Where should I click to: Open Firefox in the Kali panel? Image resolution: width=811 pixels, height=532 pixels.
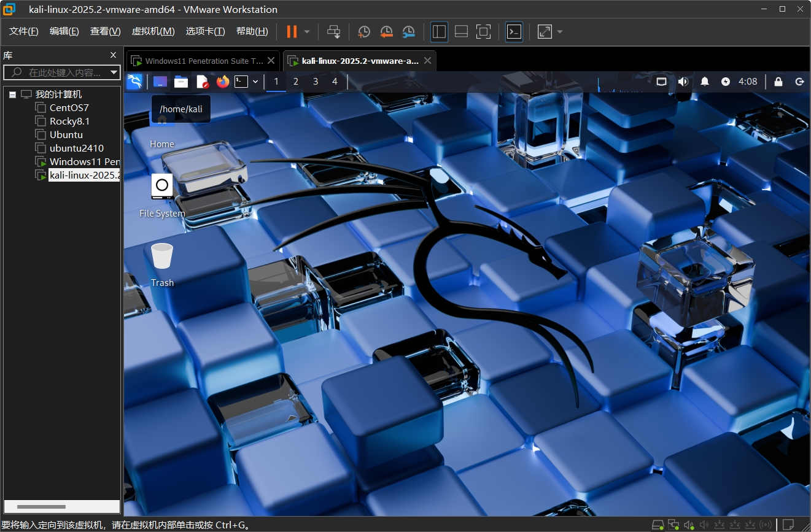[x=222, y=82]
